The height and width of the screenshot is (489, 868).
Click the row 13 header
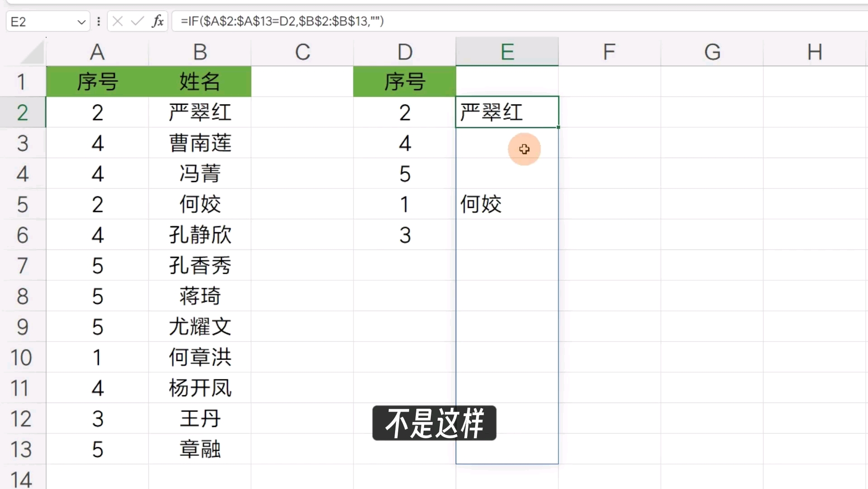pyautogui.click(x=22, y=449)
